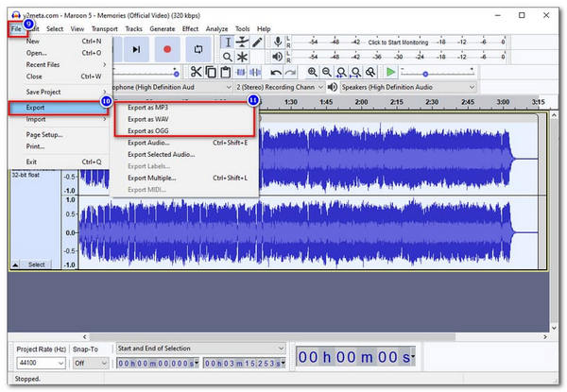Open the Project Rate 44100 dropdown
Viewport: 567px width, 392px height.
pos(42,363)
